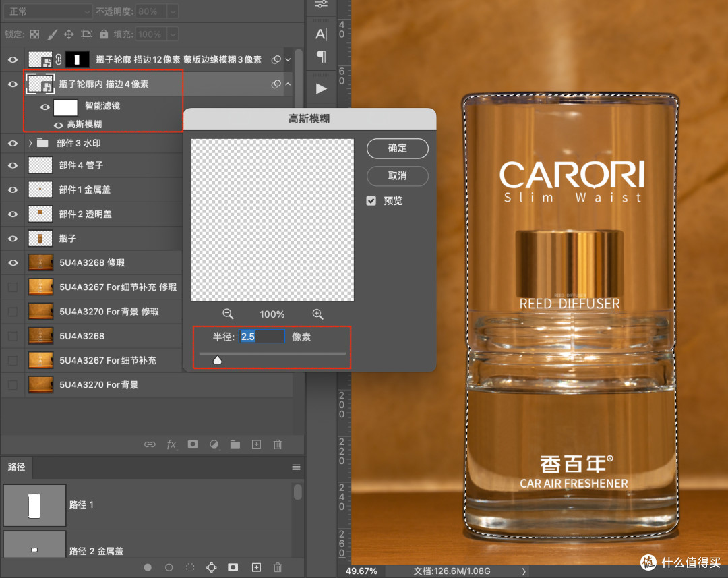
Task: Click the prevent artboard auto-nesting lock icon
Action: [86, 34]
